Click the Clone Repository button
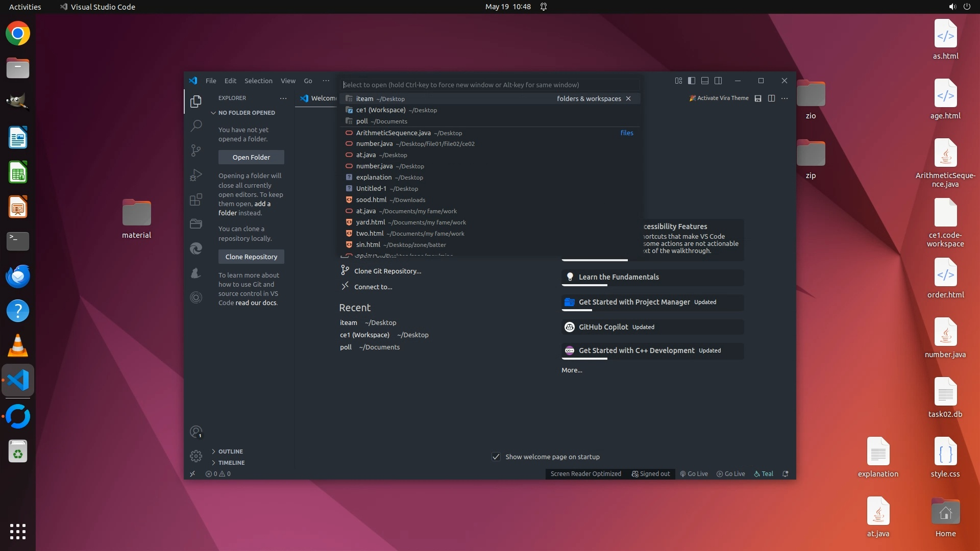The width and height of the screenshot is (980, 551). [251, 257]
